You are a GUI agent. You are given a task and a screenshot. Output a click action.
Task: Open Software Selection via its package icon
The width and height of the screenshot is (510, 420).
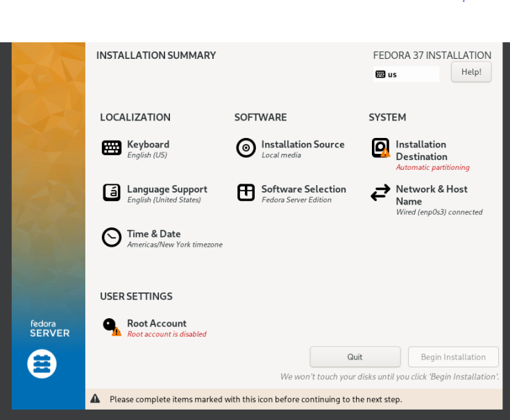click(x=246, y=193)
